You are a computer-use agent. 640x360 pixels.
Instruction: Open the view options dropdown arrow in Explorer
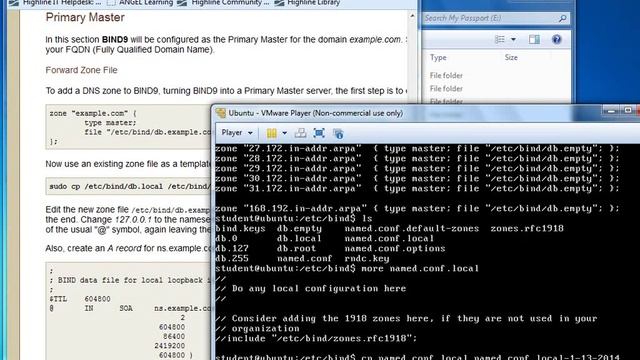[513, 40]
